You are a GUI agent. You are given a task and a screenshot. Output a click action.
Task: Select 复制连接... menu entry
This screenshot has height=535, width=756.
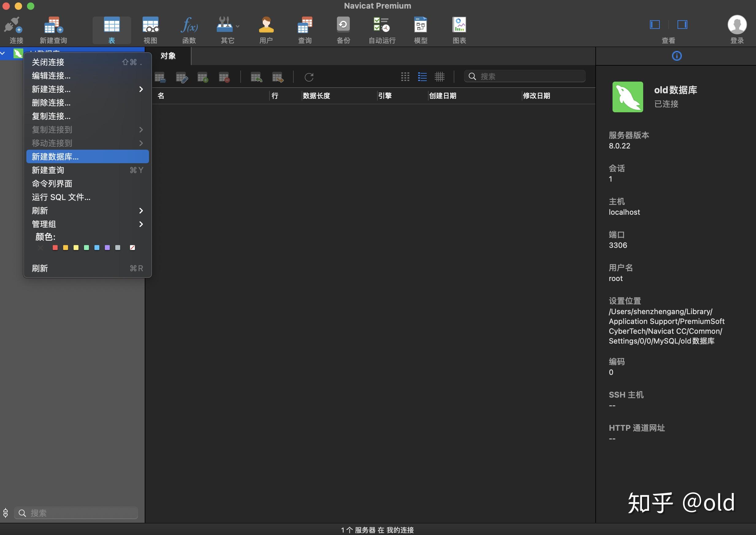click(x=88, y=116)
